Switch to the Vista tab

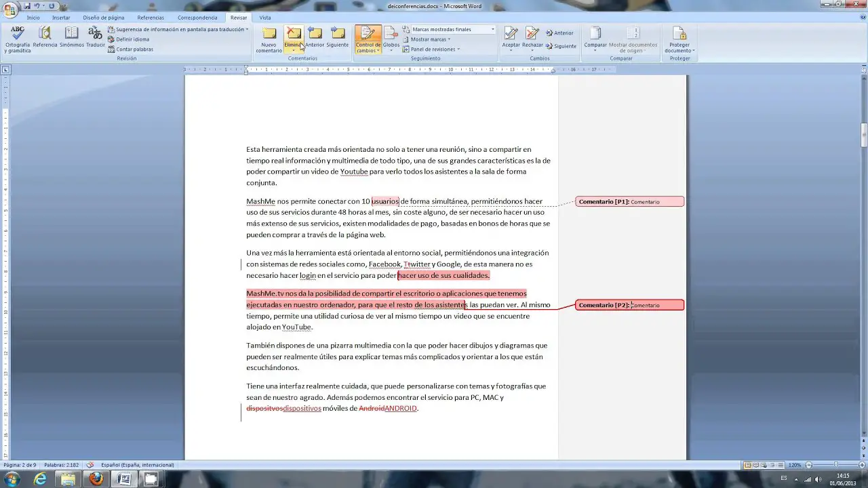point(264,18)
